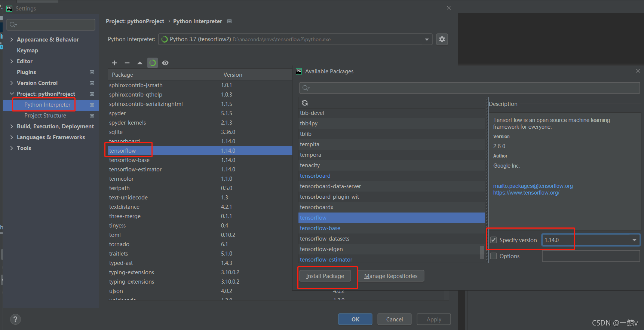The image size is (644, 330).
Task: Click the Package column header
Action: (164, 75)
